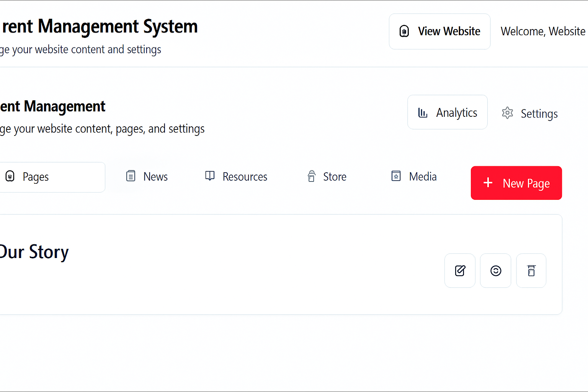Click the edit pencil icon for Our Story
Viewport: 588px width, 392px height.
[x=460, y=271]
